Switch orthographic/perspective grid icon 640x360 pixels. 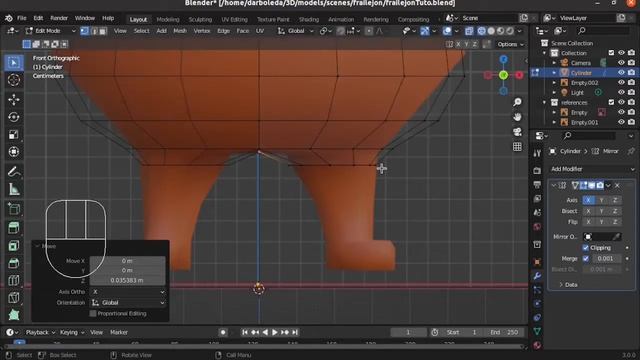click(517, 147)
